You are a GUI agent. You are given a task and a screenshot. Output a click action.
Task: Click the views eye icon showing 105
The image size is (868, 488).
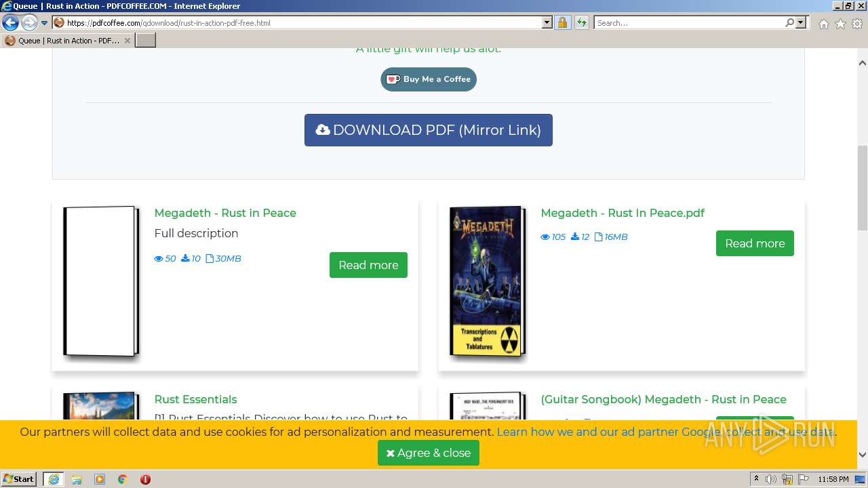[x=545, y=237]
